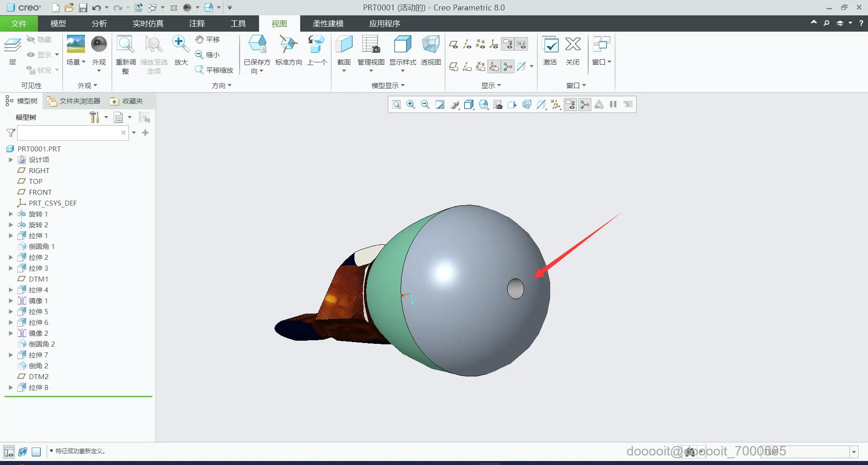Click the Layers (层) icon
This screenshot has width=868, height=465.
click(12, 45)
